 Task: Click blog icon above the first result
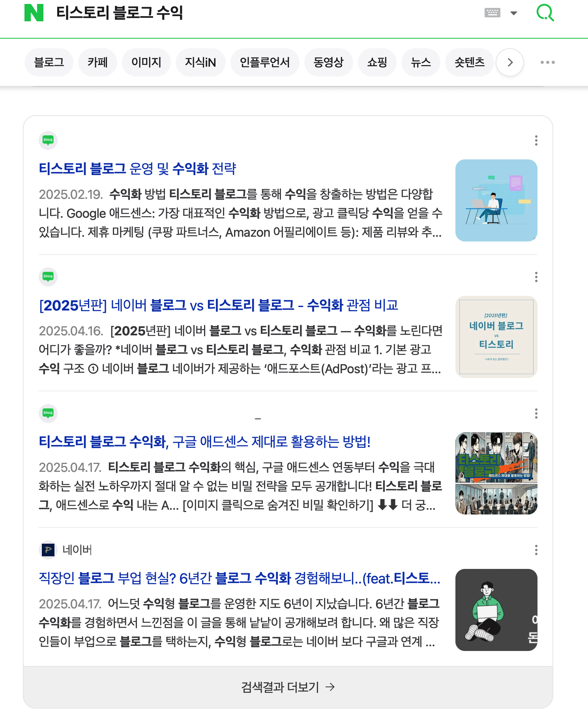48,140
